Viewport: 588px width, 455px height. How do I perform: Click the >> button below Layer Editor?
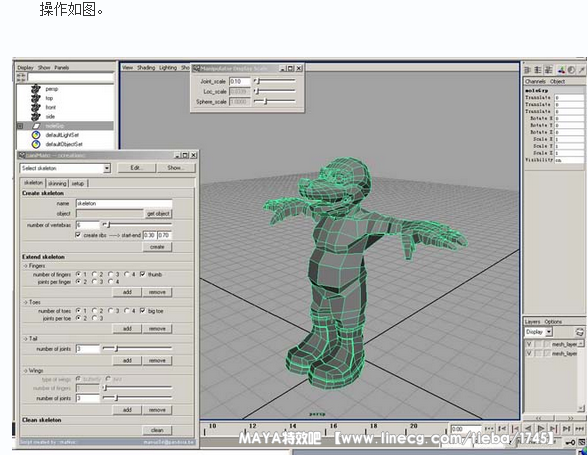click(x=570, y=417)
